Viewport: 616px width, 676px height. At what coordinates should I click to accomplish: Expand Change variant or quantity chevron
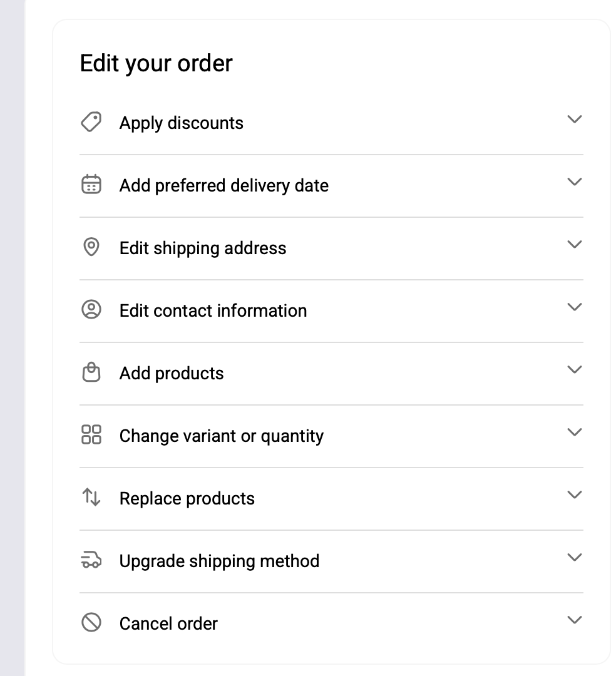574,432
